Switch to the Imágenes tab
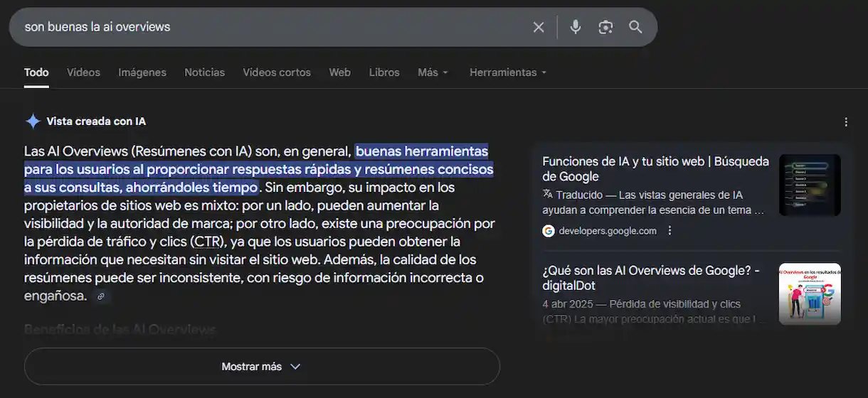 pos(142,72)
